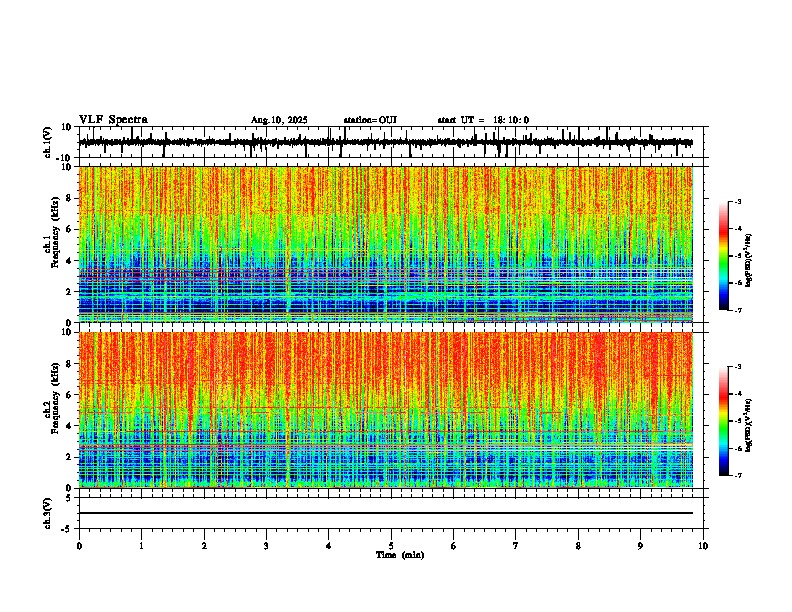Click the "-7" tick on ch.1 colorbar
Viewport: 792px width, 612px height.
(x=738, y=310)
